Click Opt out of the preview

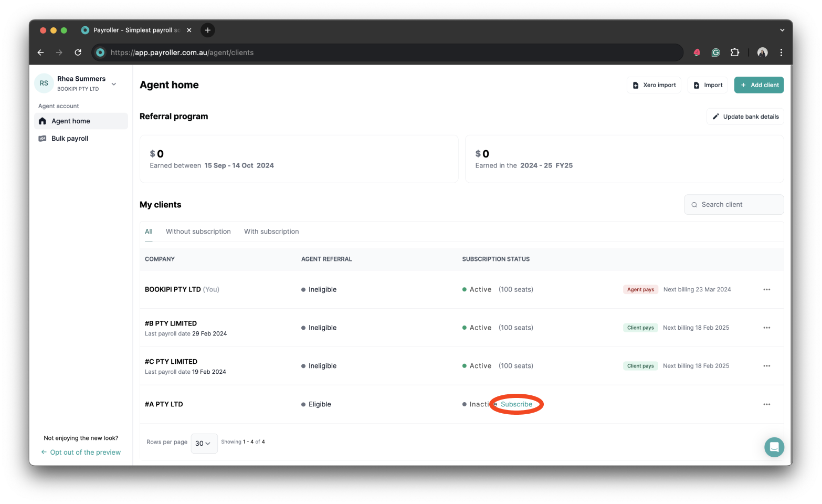point(81,452)
